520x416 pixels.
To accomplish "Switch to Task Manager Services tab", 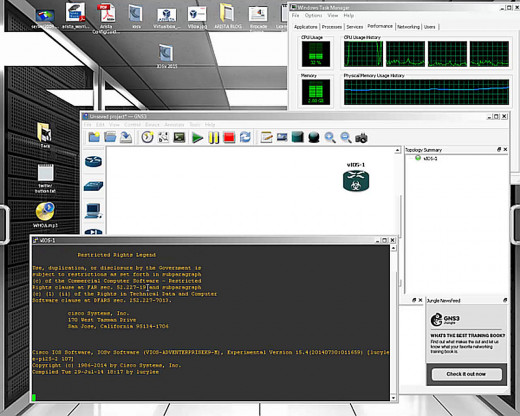I will pyautogui.click(x=355, y=27).
